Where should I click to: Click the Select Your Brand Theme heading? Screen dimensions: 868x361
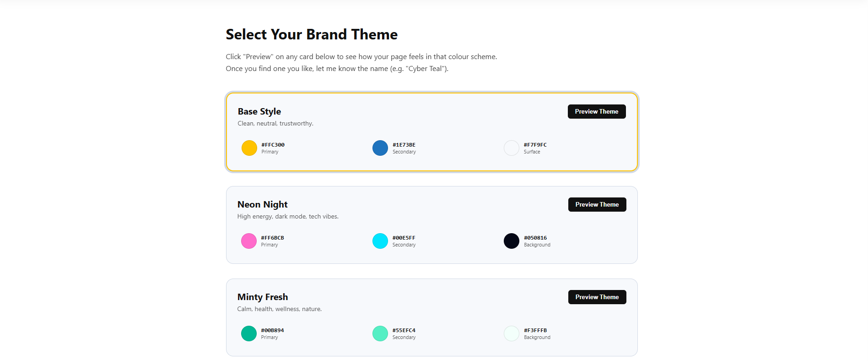(x=312, y=34)
